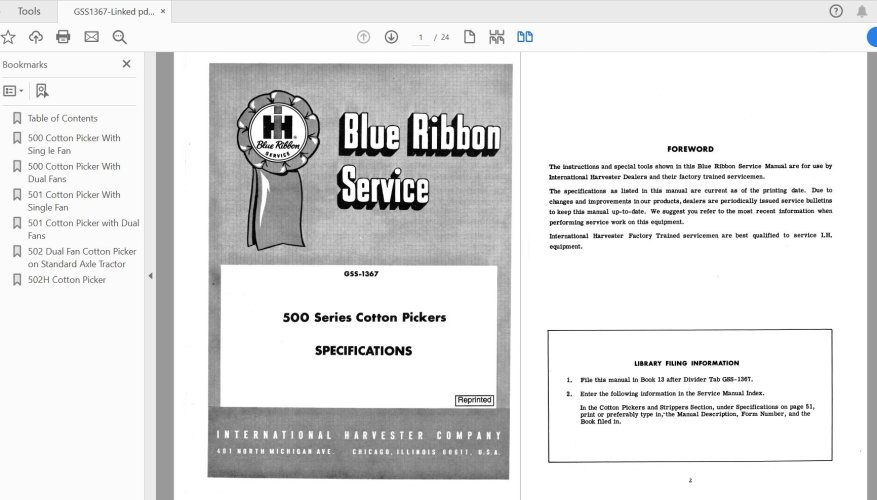Go to next page with down arrow

tap(391, 37)
